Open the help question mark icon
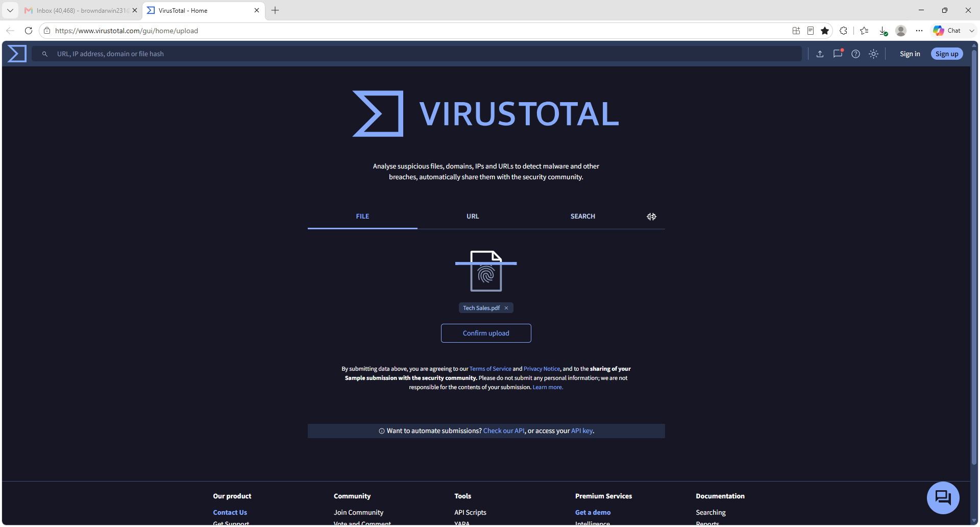The image size is (980, 527). pyautogui.click(x=856, y=54)
